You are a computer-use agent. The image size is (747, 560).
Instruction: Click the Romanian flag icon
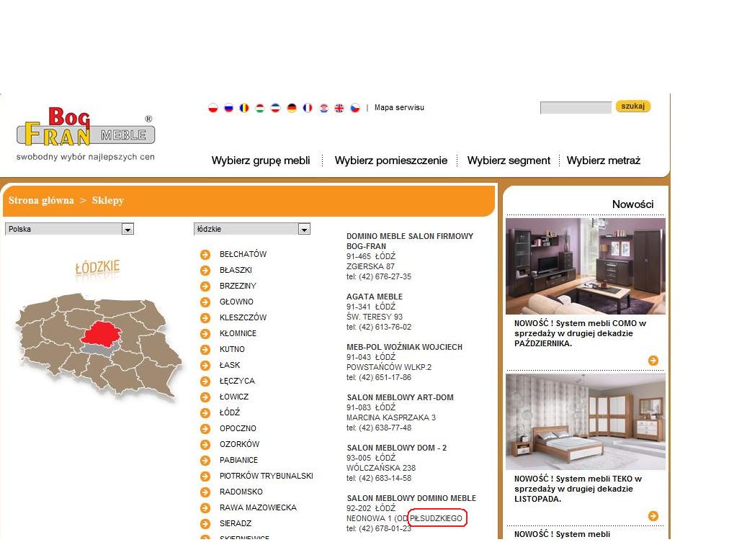pyautogui.click(x=245, y=108)
